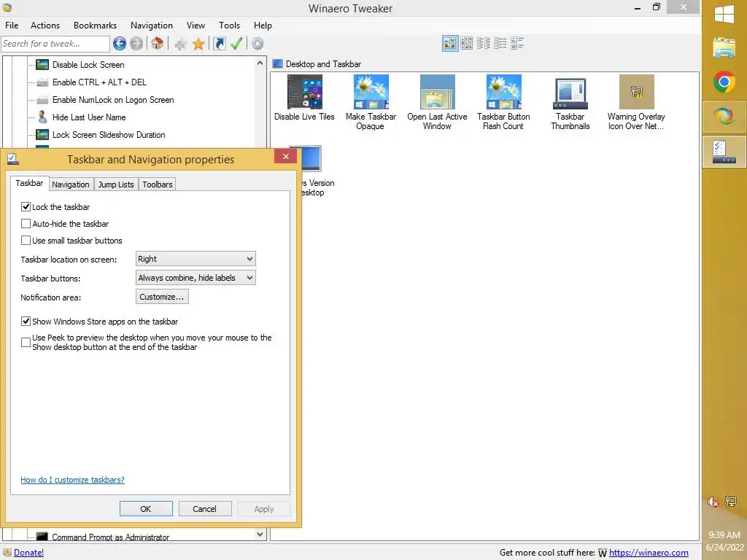Screen dimensions: 747x560
Task: Enable Use Peek to preview the desktop
Action: click(26, 343)
